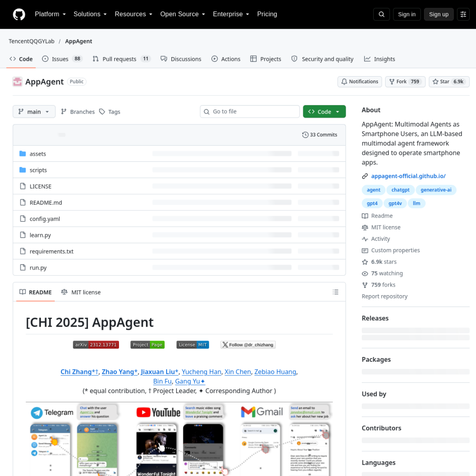Click the arXiv 2312.13771 badge
The image size is (476, 476).
click(96, 345)
